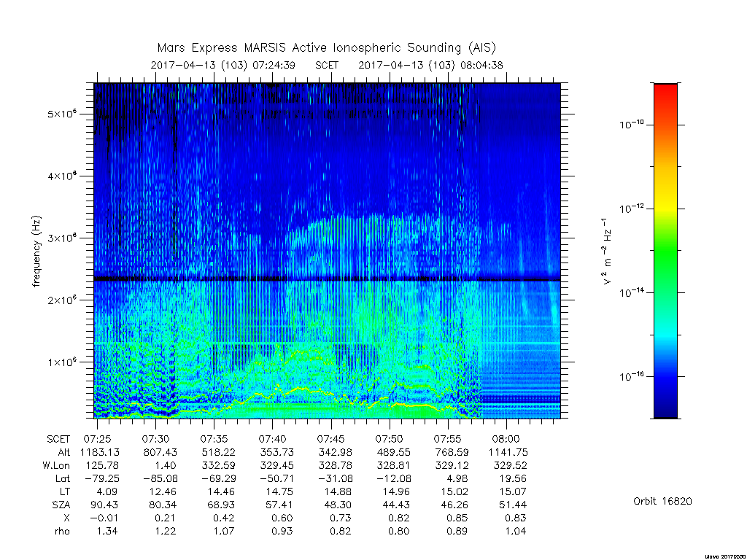The image size is (747, 560).
Task: Click the 07:45 SCET time tick label
Action: point(331,438)
